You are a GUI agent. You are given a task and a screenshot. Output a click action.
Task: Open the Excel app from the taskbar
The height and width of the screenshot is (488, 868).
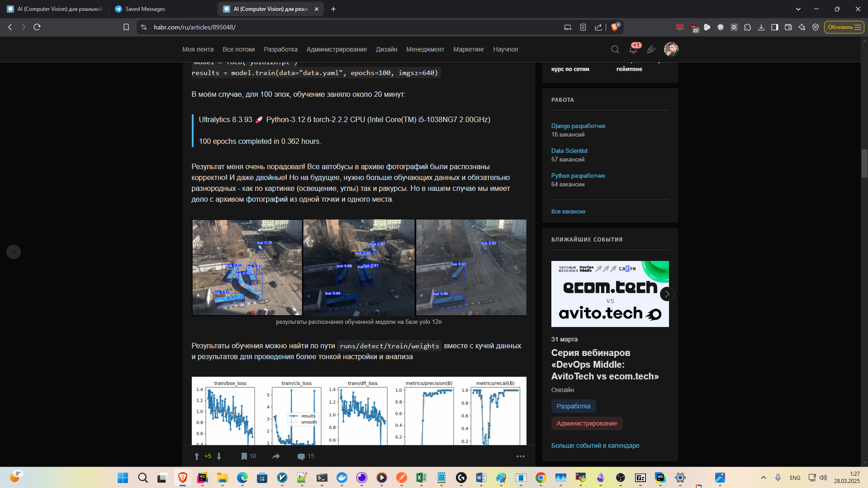coord(421,478)
